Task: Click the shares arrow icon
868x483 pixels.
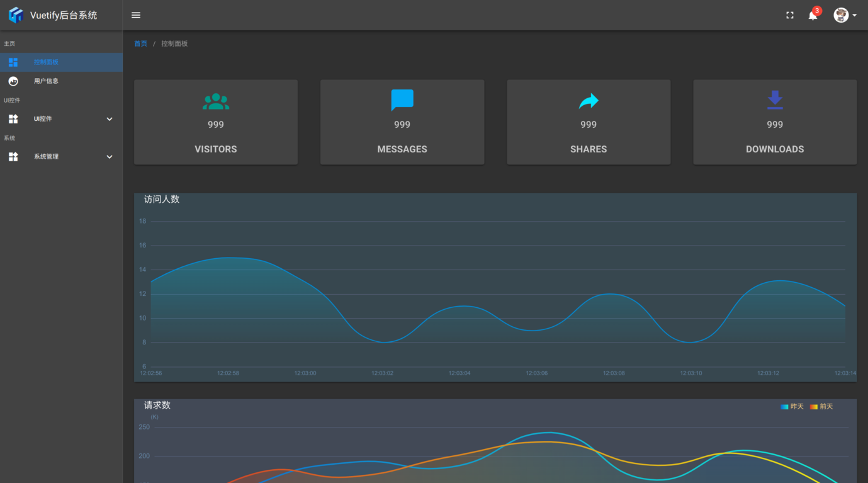Action: pos(589,101)
